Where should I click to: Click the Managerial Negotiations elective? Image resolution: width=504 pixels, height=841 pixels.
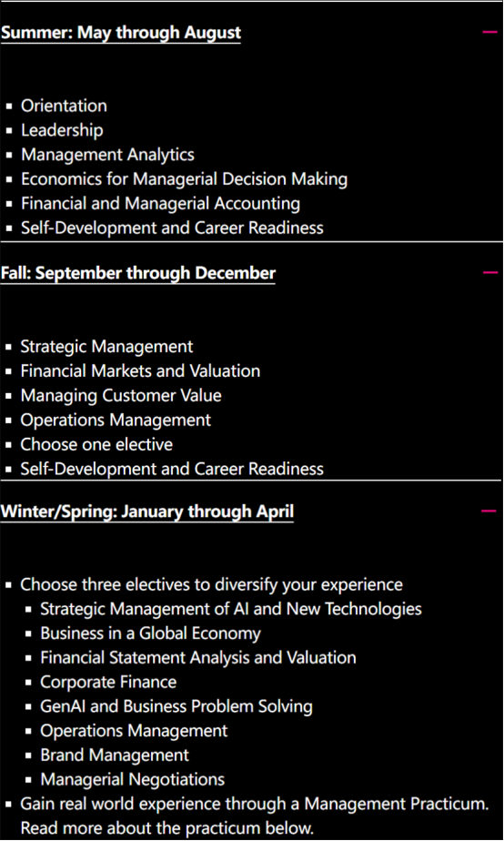click(133, 779)
